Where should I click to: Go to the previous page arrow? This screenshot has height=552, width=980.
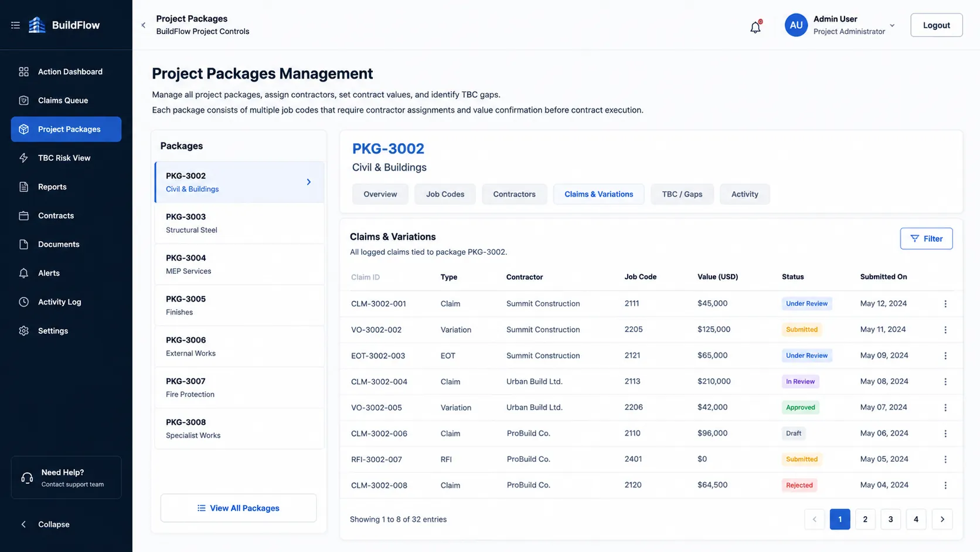pyautogui.click(x=814, y=519)
